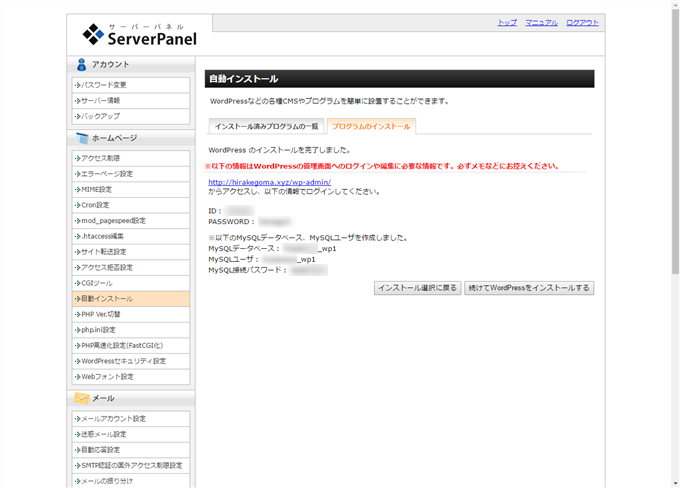This screenshot has width=680, height=488.
Task: Click 自動インストール in the sidebar
Action: (x=106, y=299)
